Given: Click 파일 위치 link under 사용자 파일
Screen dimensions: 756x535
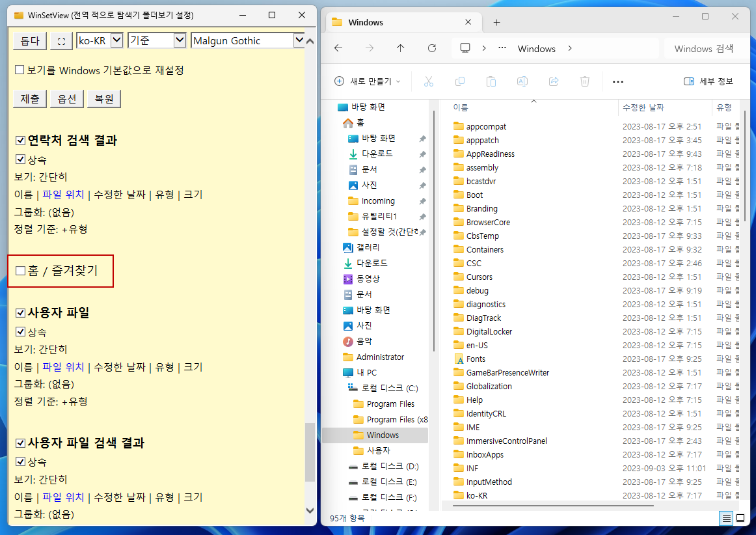Looking at the screenshot, I should coord(63,367).
